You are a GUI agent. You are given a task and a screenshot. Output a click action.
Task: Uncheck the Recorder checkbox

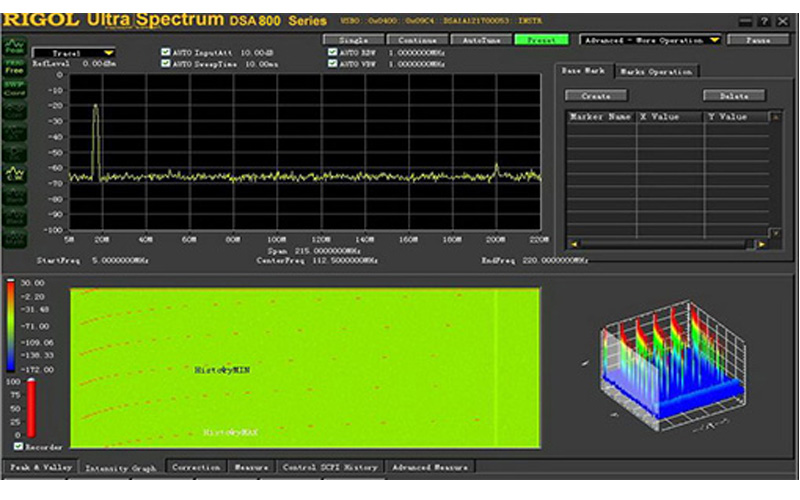pos(18,446)
